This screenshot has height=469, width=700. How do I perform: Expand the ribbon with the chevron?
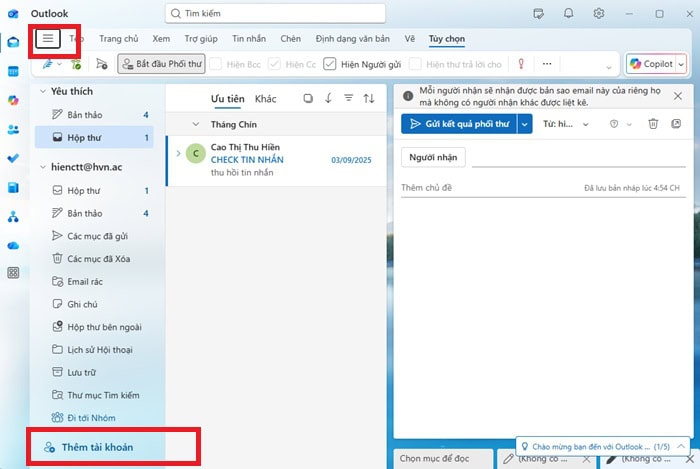pos(608,67)
